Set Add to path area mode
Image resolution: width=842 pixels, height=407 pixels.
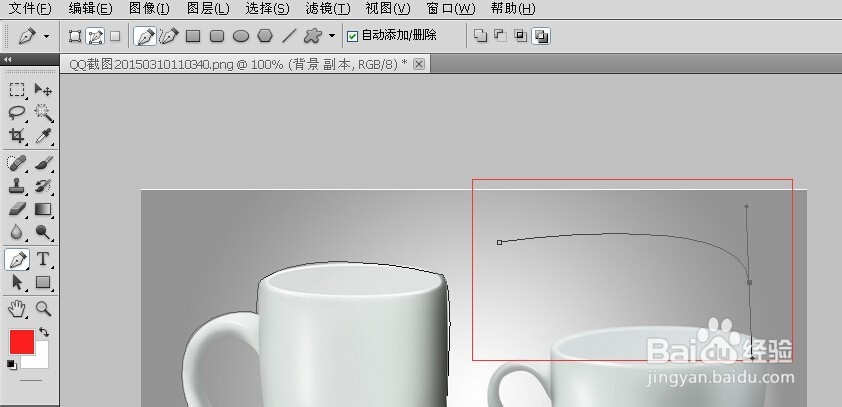pyautogui.click(x=481, y=36)
